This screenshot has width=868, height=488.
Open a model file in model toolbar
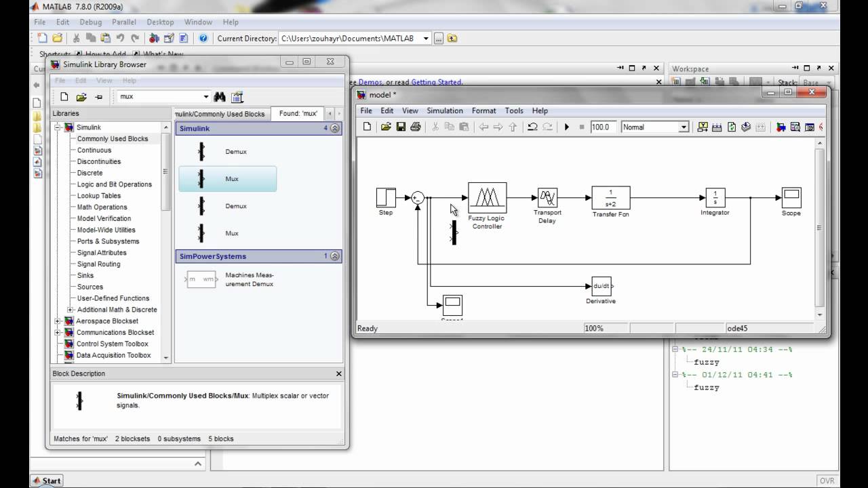[386, 127]
